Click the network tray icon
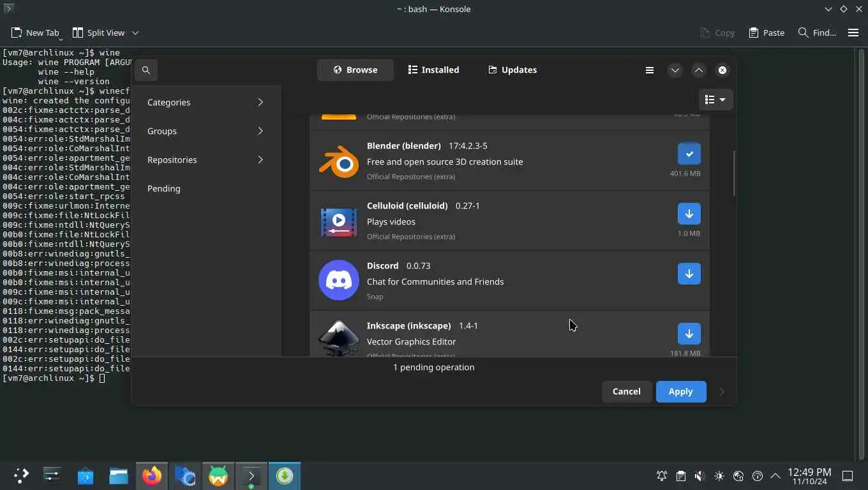The image size is (868, 490). (x=738, y=476)
